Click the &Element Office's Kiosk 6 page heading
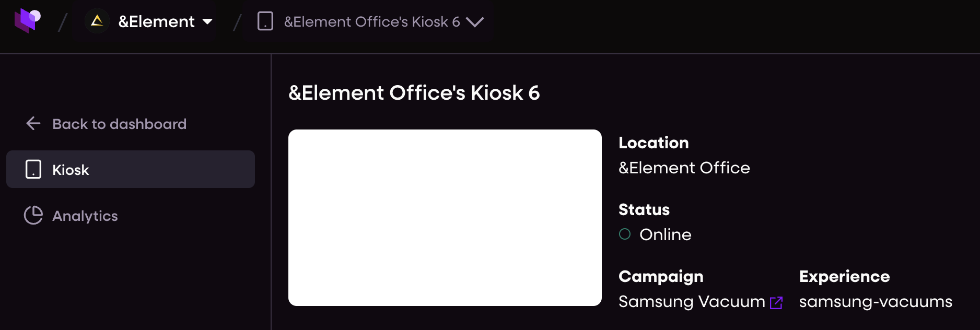Screen dimensions: 980x330 [414, 93]
